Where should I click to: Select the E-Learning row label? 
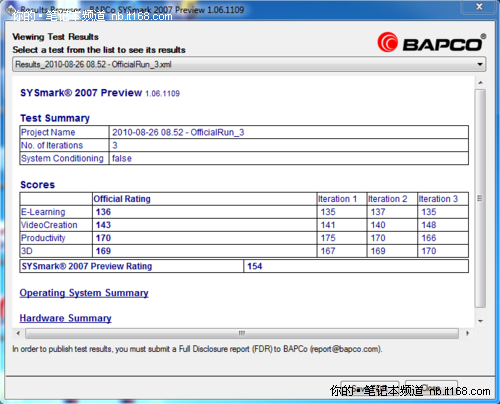pos(43,212)
